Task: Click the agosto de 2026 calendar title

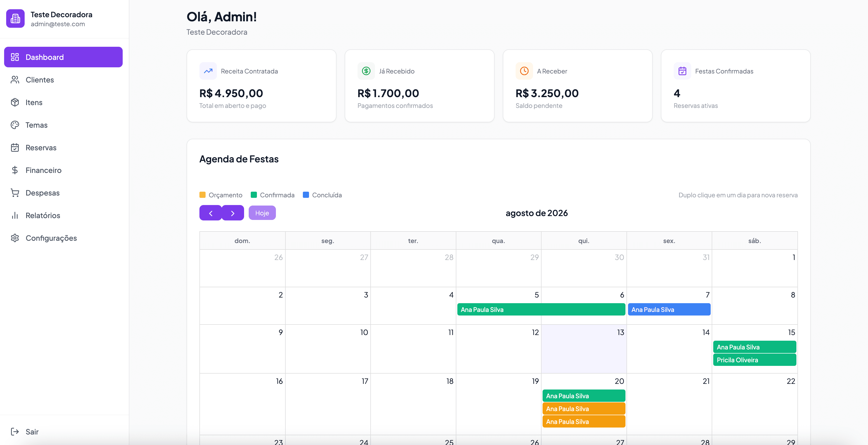Action: [x=537, y=213]
